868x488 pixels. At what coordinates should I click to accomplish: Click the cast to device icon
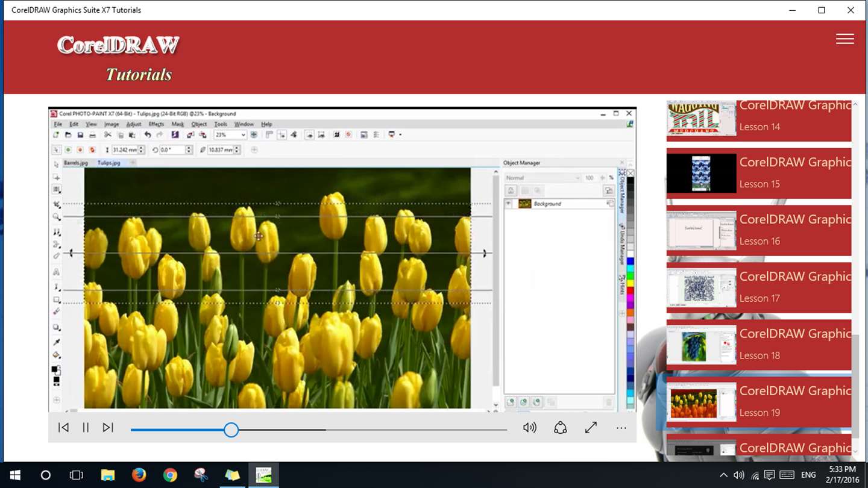pos(561,428)
